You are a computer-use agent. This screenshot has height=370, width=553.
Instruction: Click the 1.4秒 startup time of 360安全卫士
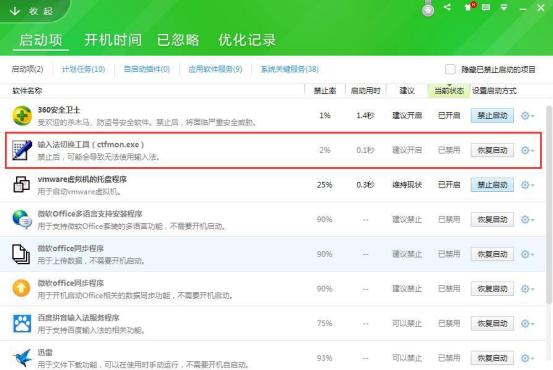coord(365,115)
